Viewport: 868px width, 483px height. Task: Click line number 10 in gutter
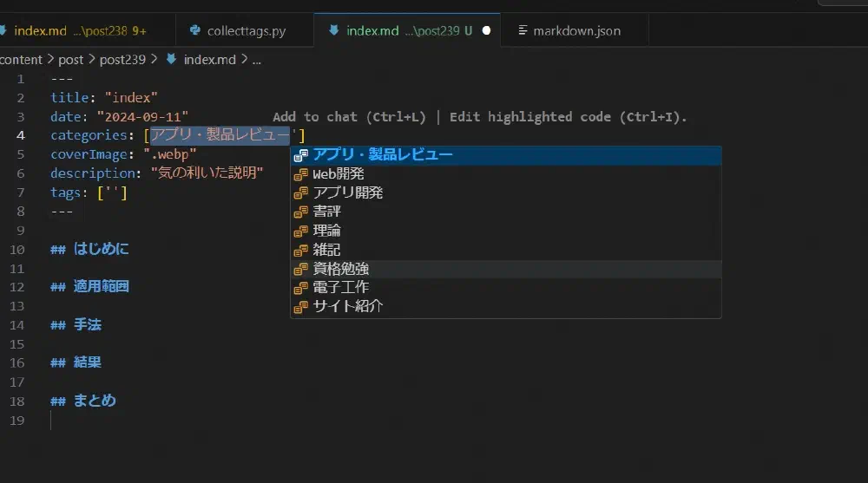click(x=17, y=250)
